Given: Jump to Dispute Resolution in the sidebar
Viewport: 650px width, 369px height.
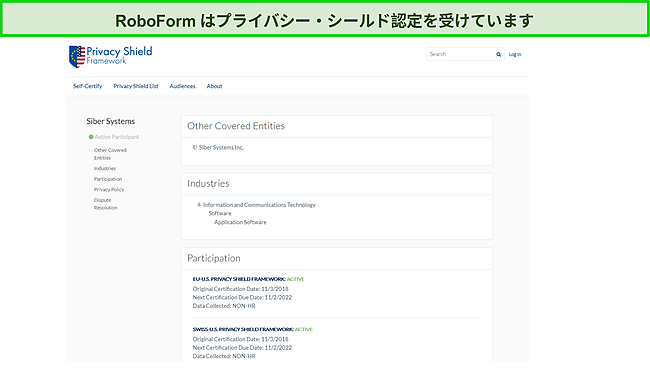Looking at the screenshot, I should tap(106, 204).
